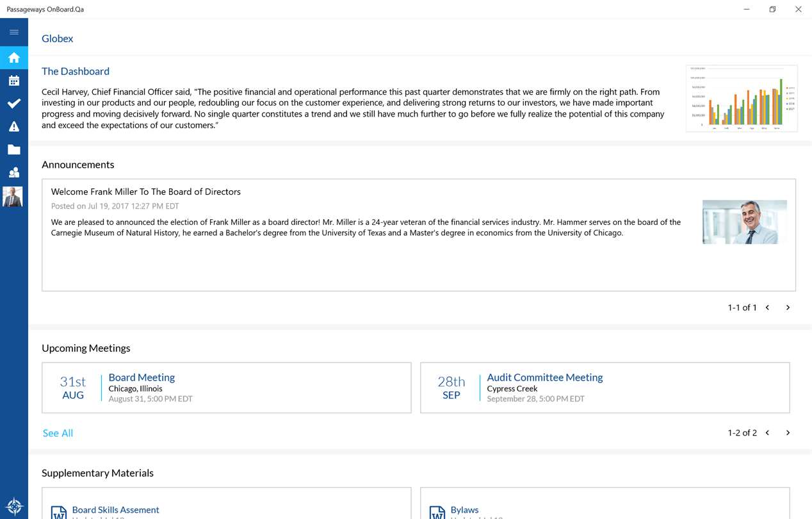Click the Word icon beside Board Skills Assement
The width and height of the screenshot is (812, 519).
(59, 512)
